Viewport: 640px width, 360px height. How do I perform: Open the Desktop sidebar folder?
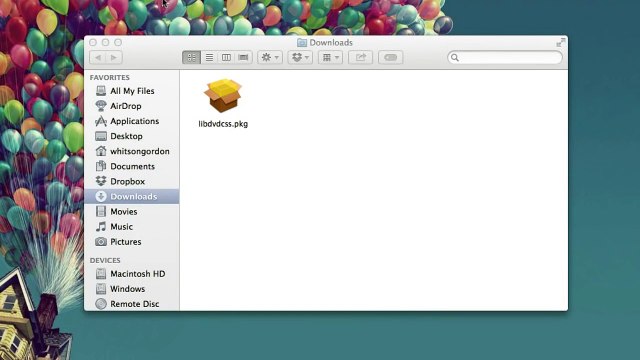click(131, 136)
